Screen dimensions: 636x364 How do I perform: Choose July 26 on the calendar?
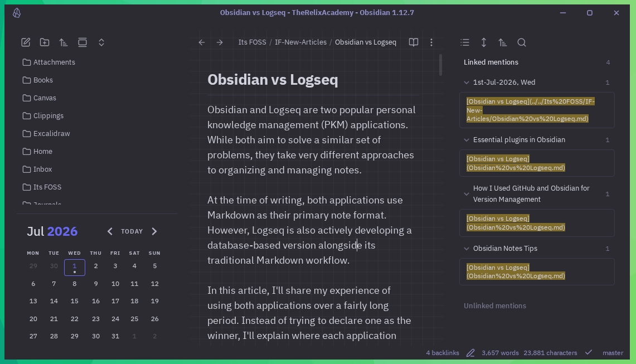(x=154, y=318)
